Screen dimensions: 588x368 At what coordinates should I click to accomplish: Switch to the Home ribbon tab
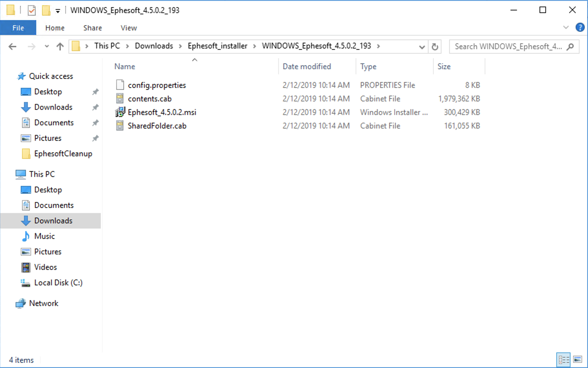[55, 28]
